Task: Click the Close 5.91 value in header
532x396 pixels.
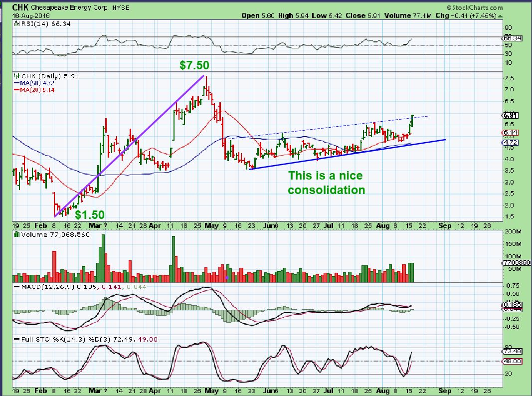Action: click(363, 15)
